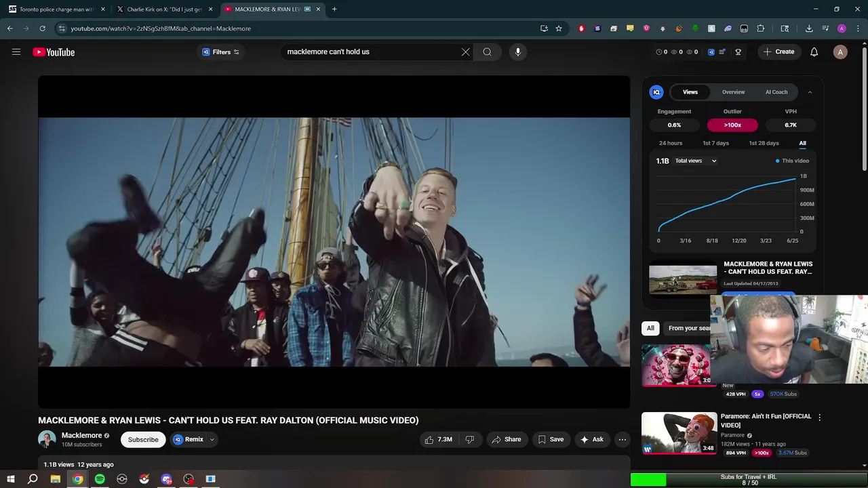The image size is (868, 488).
Task: Select the All time range
Action: tap(803, 143)
